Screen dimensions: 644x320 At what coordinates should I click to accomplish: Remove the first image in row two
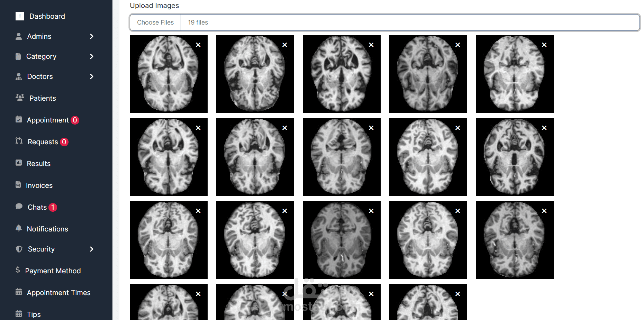[198, 128]
